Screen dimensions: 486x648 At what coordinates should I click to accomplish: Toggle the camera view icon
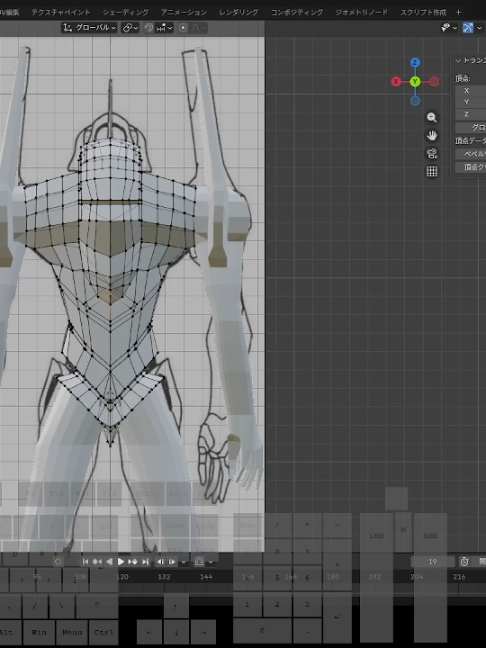[432, 153]
